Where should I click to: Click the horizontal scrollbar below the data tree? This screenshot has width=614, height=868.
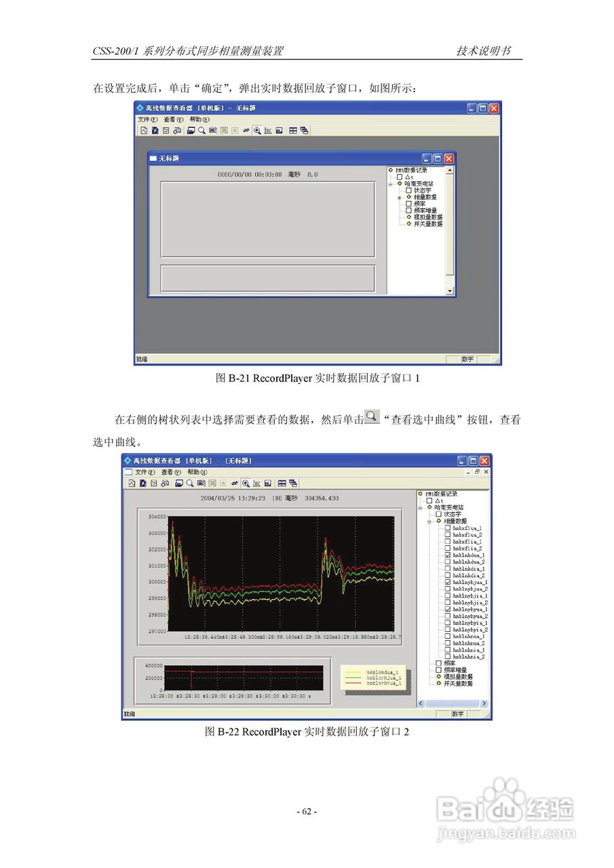(x=451, y=703)
